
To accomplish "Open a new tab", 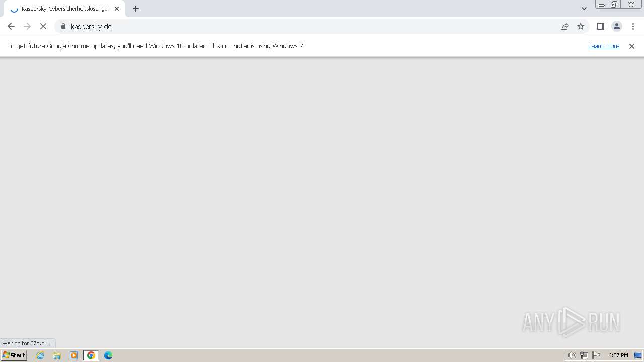I will (x=136, y=9).
